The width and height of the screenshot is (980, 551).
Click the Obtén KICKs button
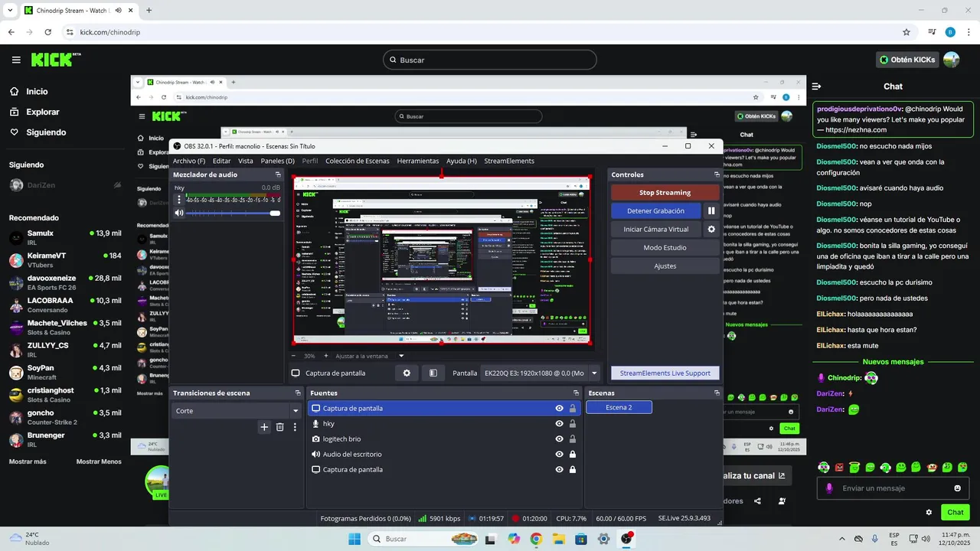908,60
